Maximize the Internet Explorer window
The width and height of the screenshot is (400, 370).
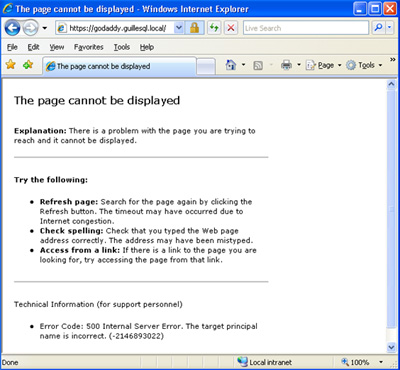(x=375, y=9)
